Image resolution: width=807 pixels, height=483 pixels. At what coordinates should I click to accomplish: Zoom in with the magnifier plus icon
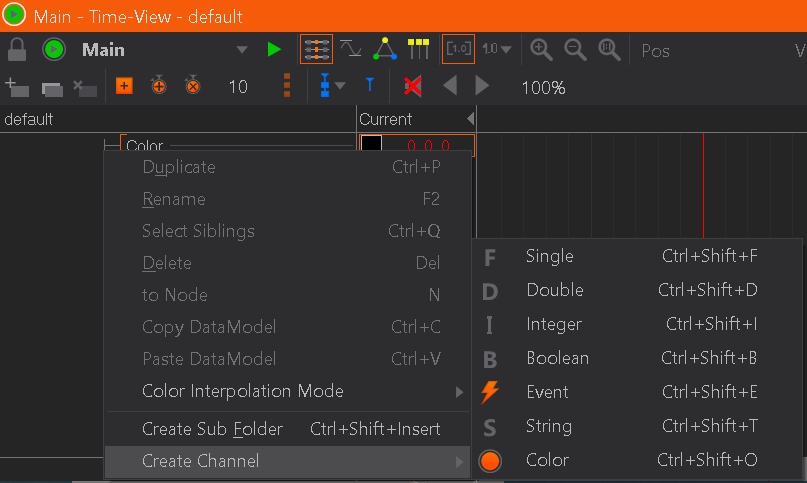point(541,49)
